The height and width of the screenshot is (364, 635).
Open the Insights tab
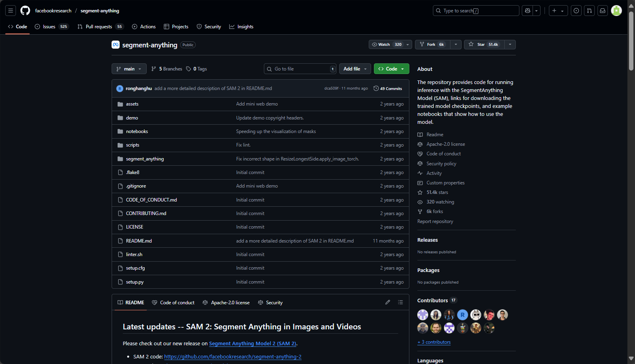241,27
